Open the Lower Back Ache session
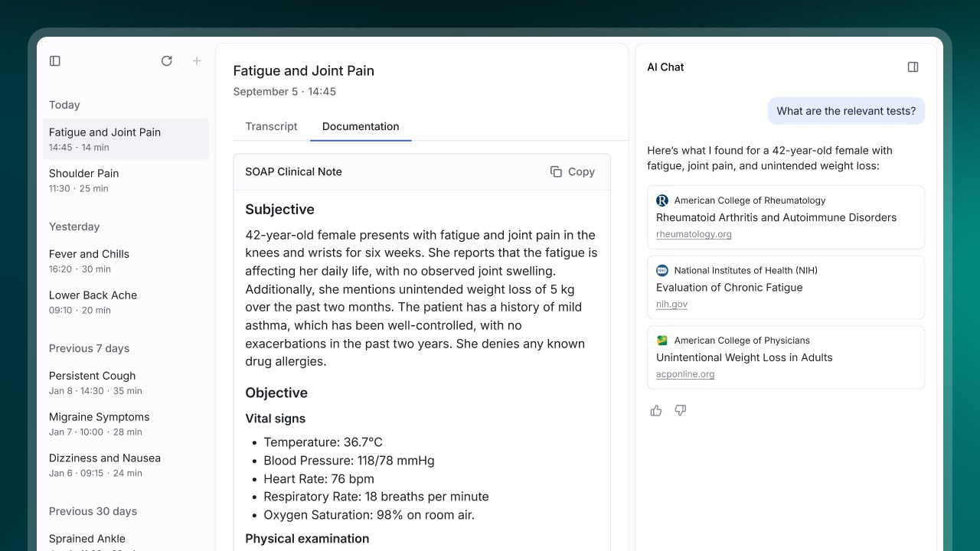Screen dimensions: 980x551 [126, 302]
